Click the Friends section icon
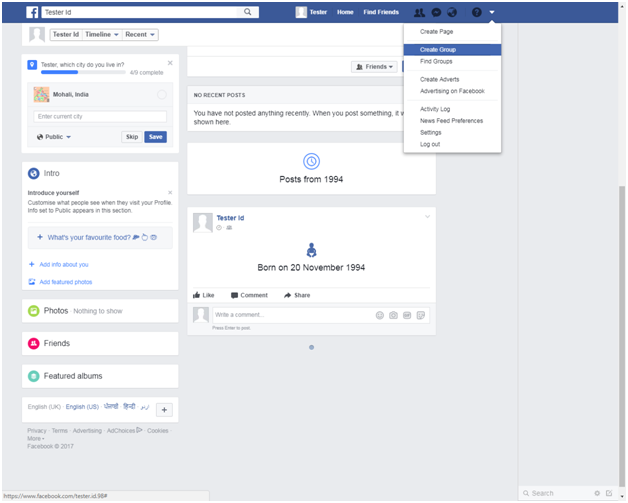The image size is (628, 503). 34,343
